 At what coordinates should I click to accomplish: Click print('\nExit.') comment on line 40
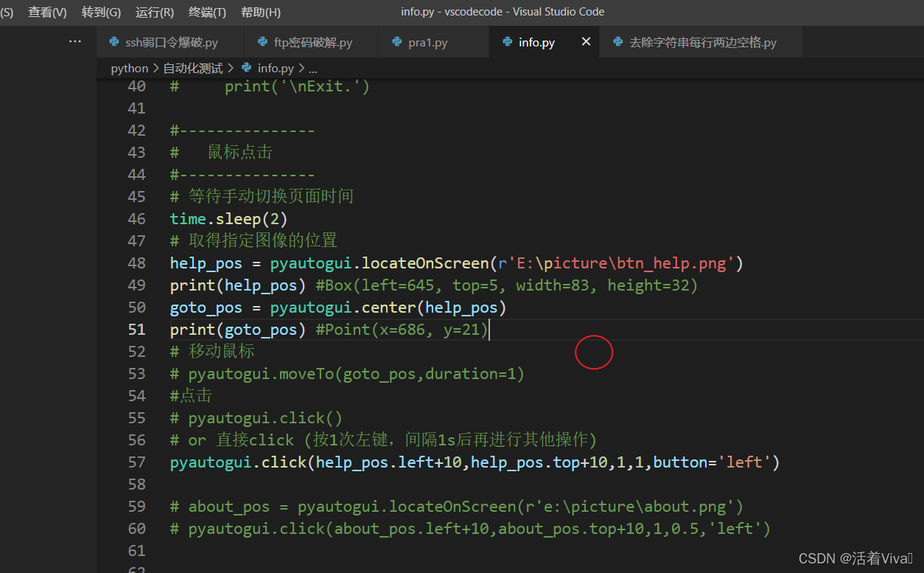[297, 86]
